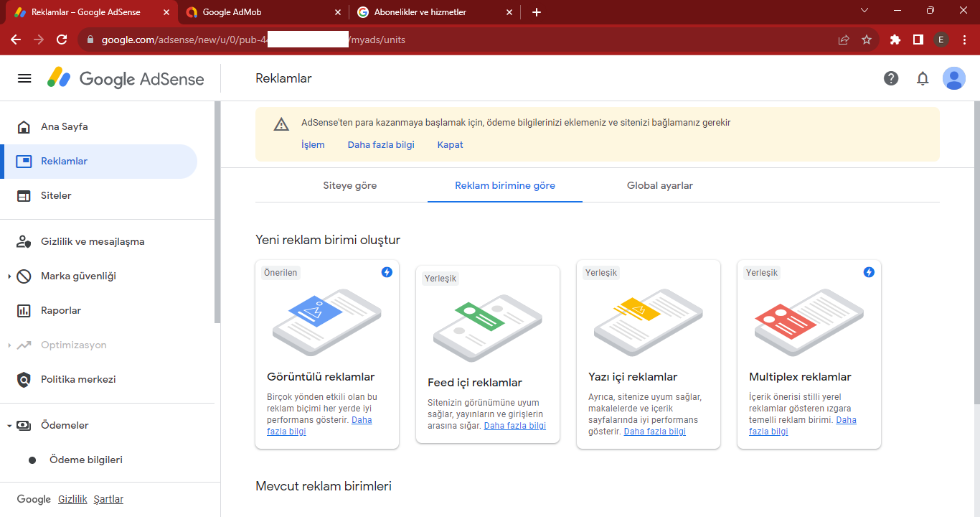Viewport: 980px width, 517px height.
Task: Click the browser address bar URL
Action: point(459,40)
